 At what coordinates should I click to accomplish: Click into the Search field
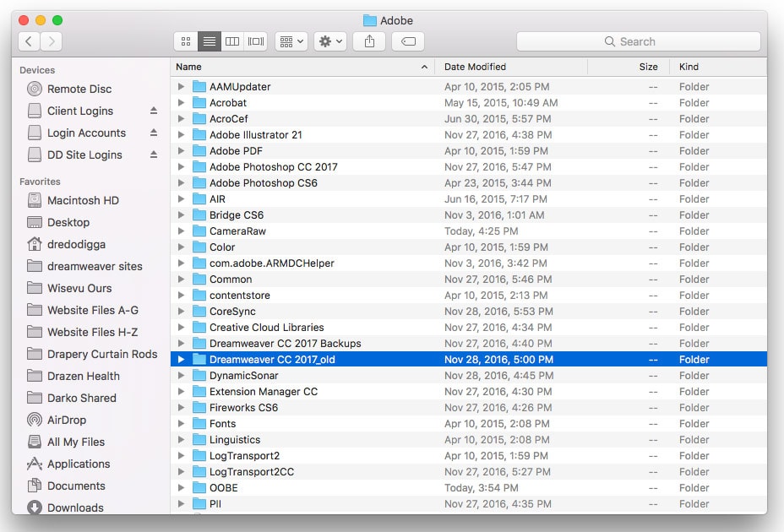639,41
